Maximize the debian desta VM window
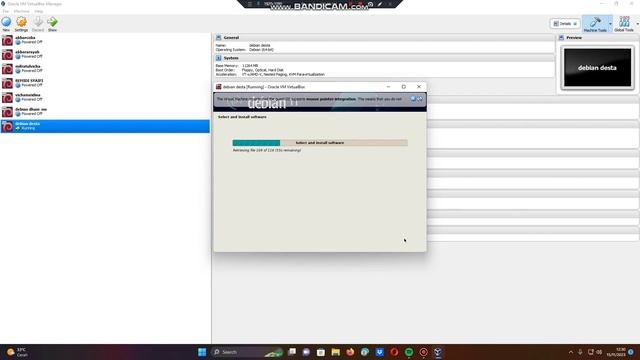 coord(404,87)
